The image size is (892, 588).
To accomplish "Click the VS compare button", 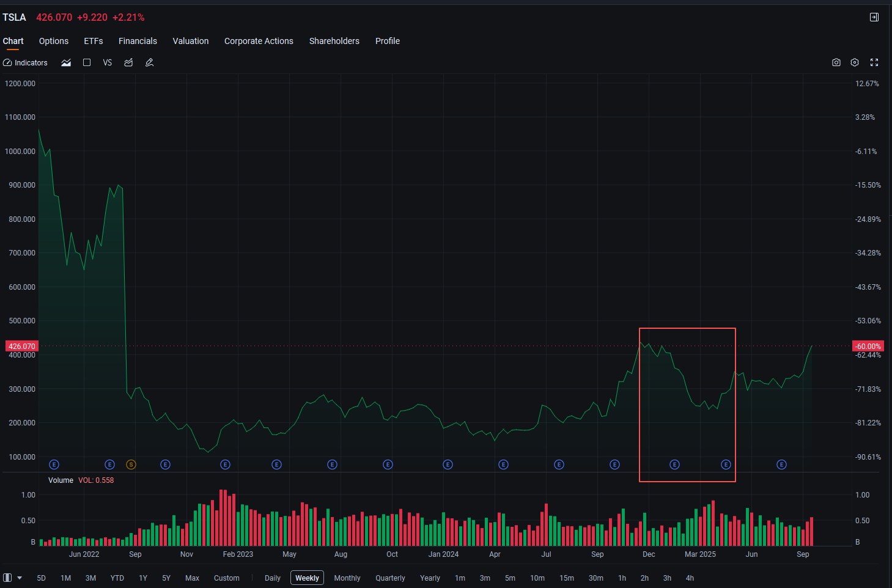I will [108, 63].
